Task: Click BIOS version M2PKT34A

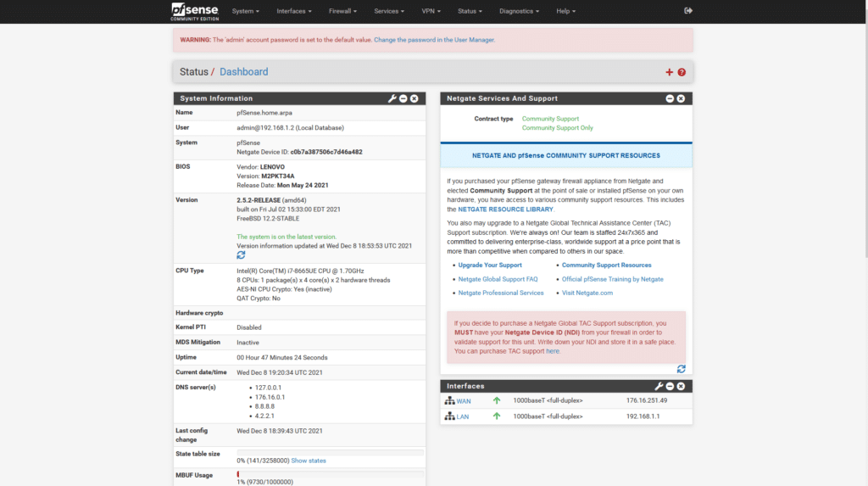Action: [x=278, y=176]
